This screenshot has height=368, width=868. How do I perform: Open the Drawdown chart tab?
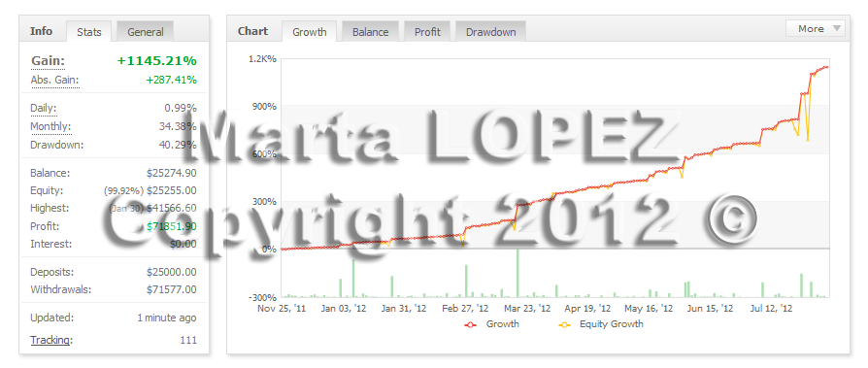[490, 31]
